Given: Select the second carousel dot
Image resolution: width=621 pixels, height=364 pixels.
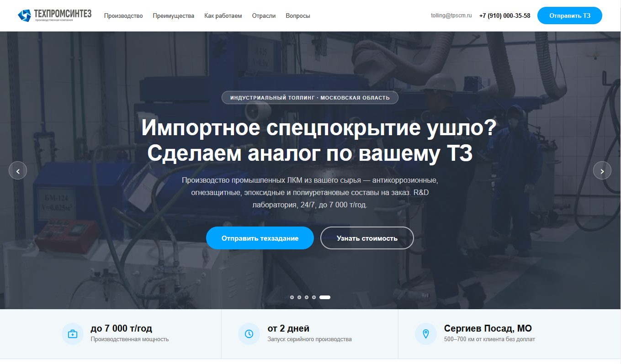Looking at the screenshot, I should coord(299,297).
